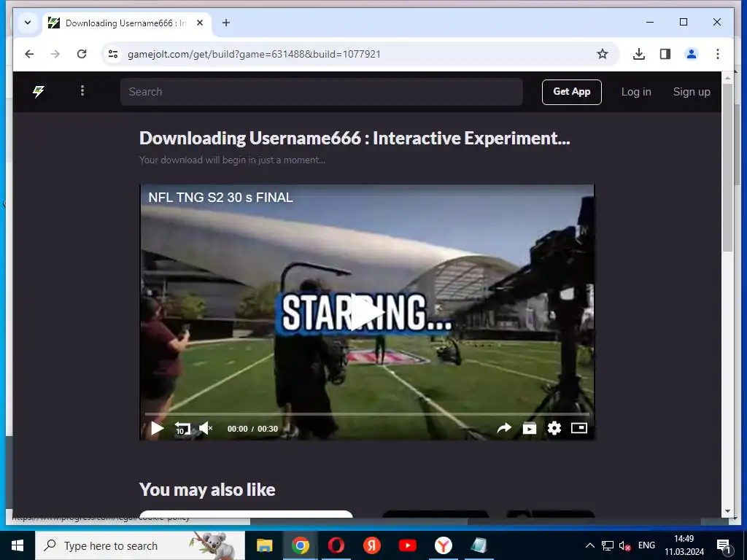Focus the Game Jolt Search field
The image size is (747, 560).
321,92
